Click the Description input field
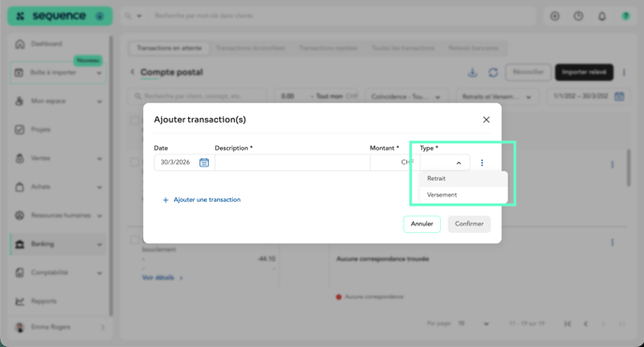Viewport: 644px width, 347px height. 292,163
